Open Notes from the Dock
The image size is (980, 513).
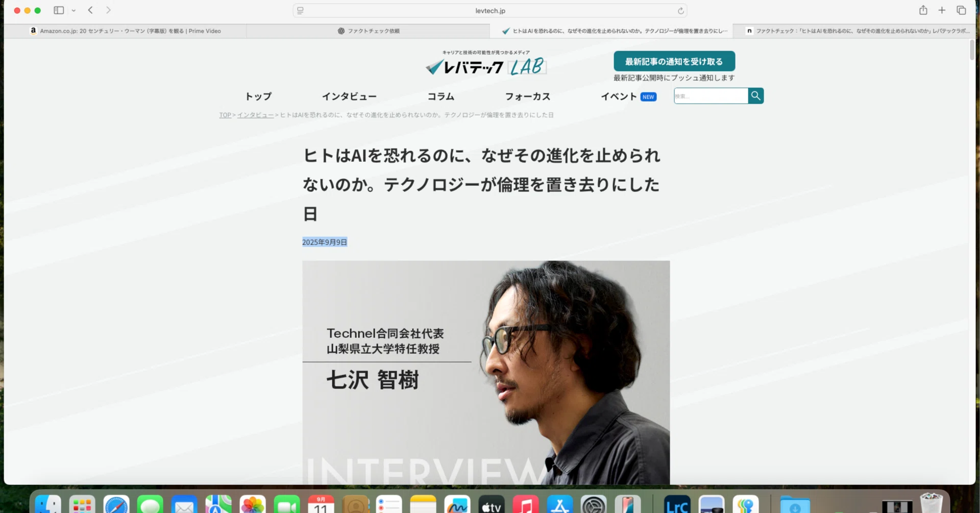point(423,505)
